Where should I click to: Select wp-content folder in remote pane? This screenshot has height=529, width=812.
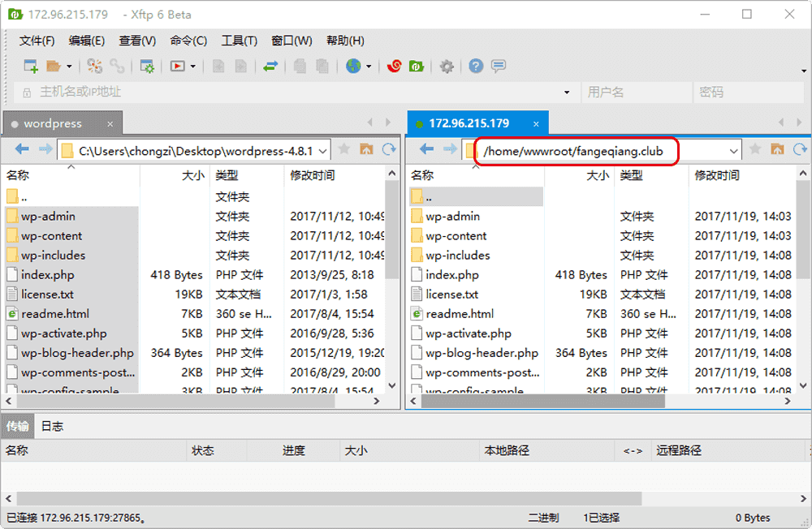click(x=456, y=236)
